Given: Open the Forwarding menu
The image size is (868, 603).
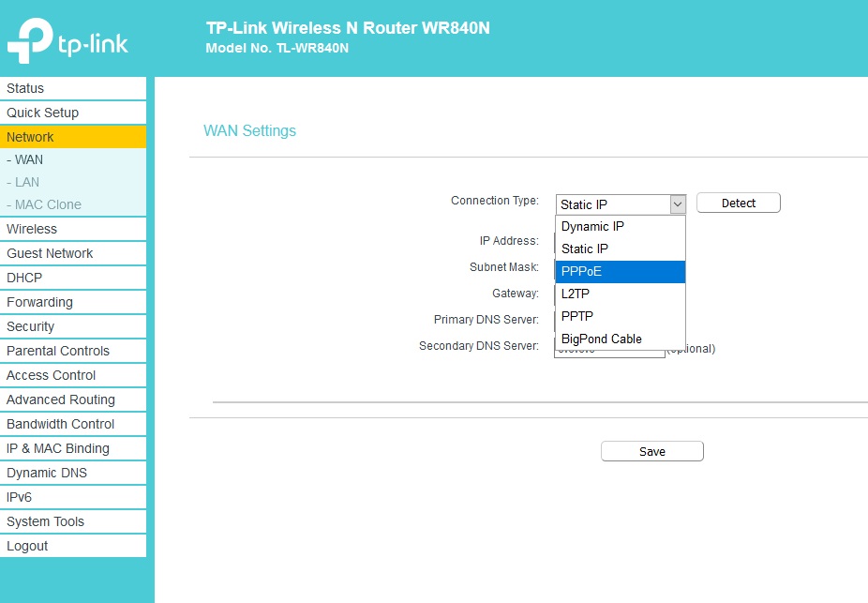Looking at the screenshot, I should [73, 302].
